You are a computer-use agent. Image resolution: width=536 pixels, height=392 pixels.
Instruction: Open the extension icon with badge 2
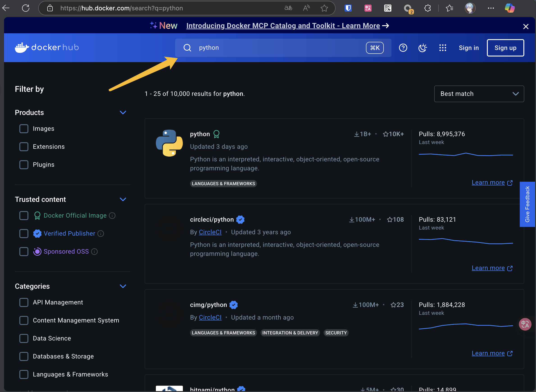pyautogui.click(x=408, y=9)
